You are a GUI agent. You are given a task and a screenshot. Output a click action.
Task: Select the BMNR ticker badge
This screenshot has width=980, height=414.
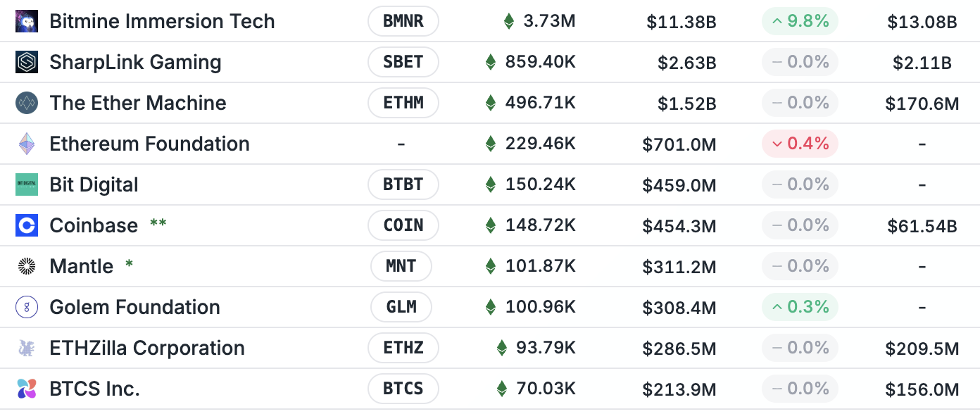(403, 21)
